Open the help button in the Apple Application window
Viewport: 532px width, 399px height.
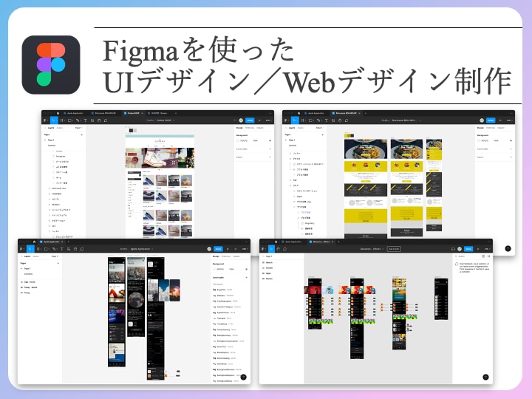(x=244, y=377)
